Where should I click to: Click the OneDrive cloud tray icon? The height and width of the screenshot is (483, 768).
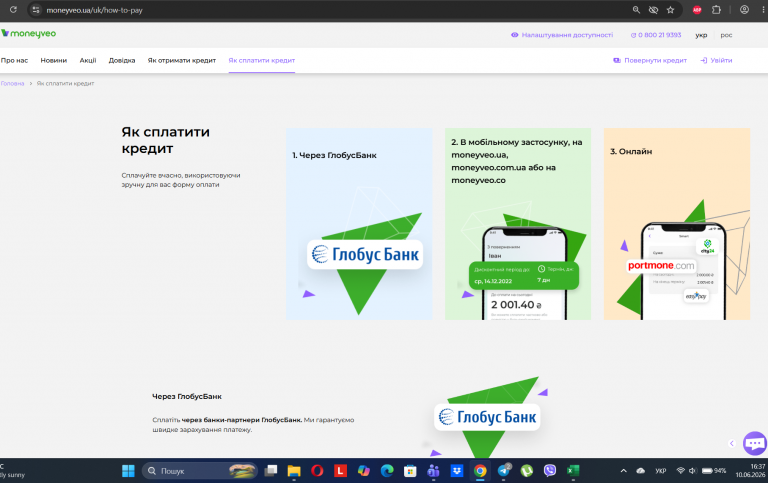pos(641,471)
